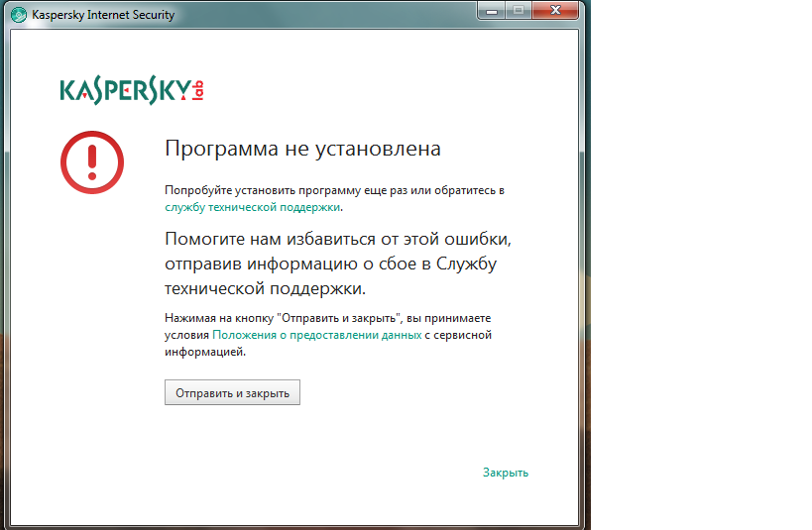This screenshot has width=812, height=530.
Task: Click the "Kaspersky Internet Security" title text
Action: (103, 15)
